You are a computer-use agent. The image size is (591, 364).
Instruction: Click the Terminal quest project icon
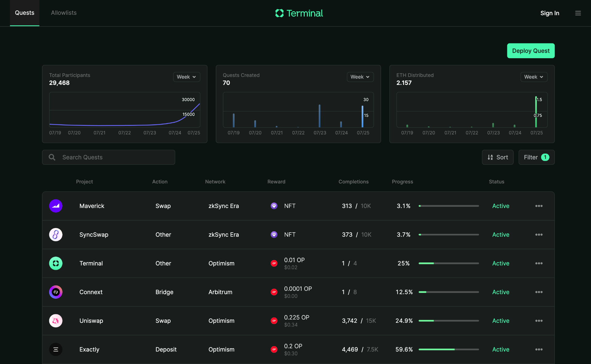56,263
